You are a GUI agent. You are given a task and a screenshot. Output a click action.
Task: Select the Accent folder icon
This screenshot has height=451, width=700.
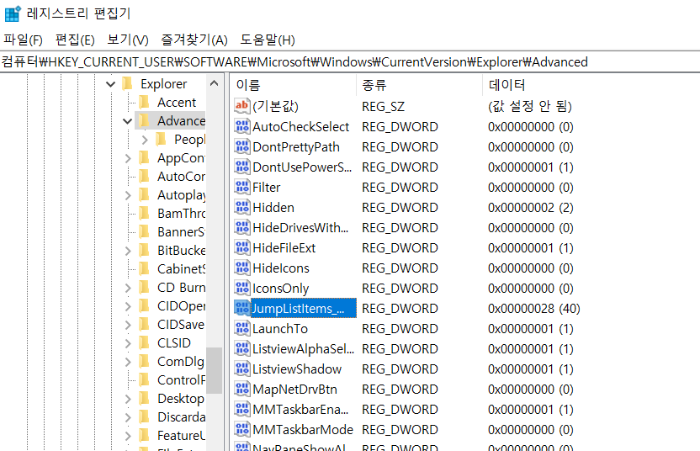pos(144,102)
